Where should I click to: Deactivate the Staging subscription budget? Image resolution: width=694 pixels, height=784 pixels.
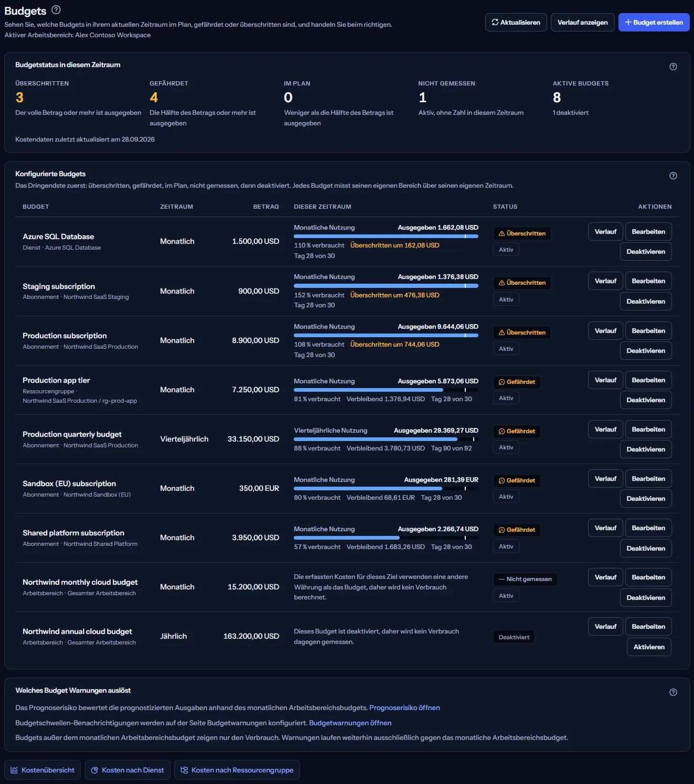point(646,302)
